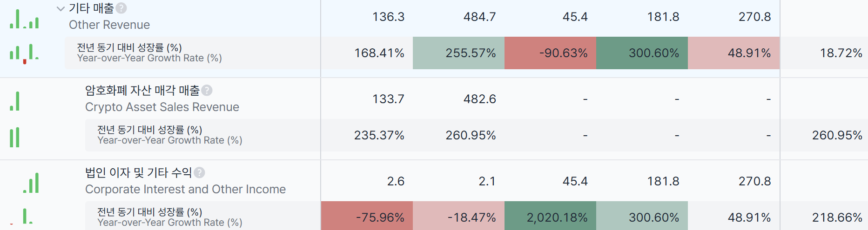Open Other Revenue mini bar chart

pos(24,19)
